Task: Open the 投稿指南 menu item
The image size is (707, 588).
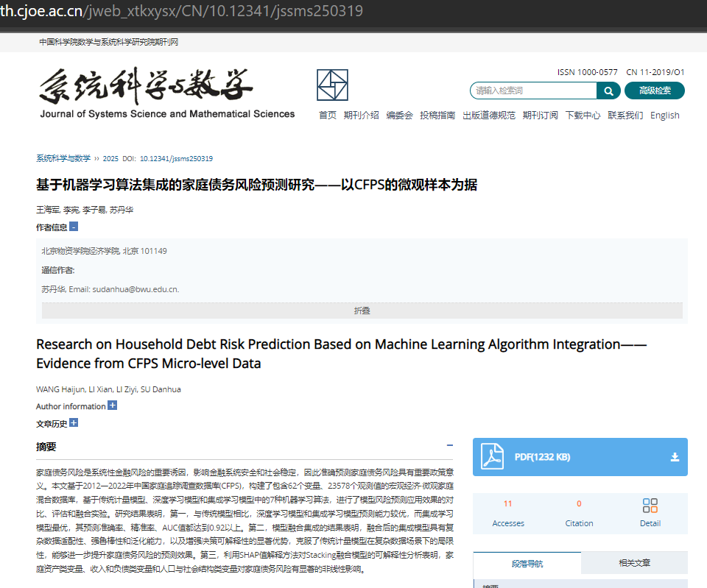Action: coord(437,116)
